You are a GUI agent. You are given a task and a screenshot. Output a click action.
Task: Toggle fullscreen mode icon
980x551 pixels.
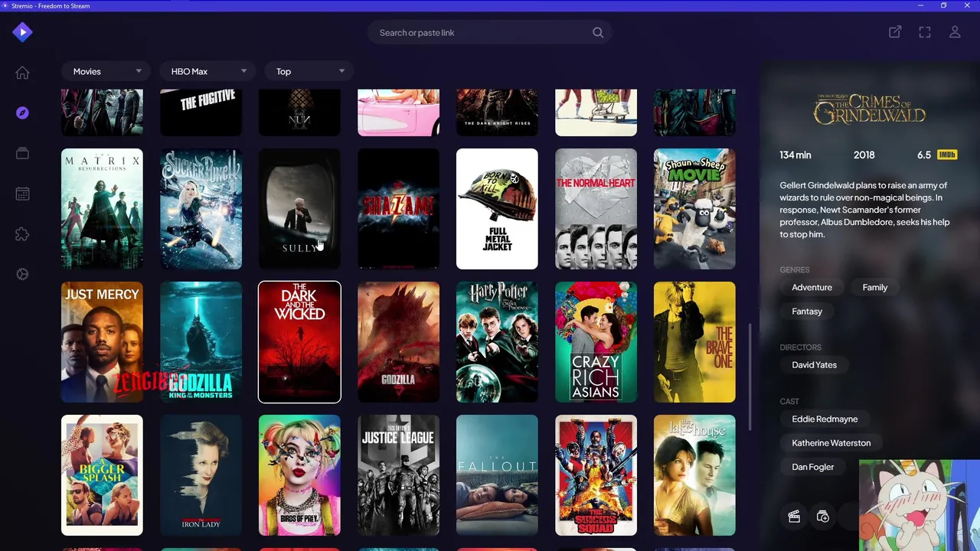[925, 32]
